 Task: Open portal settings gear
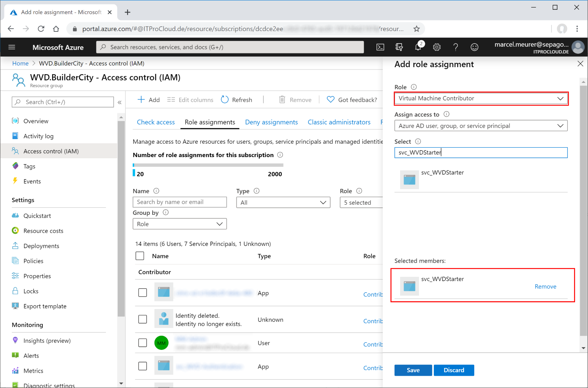click(437, 47)
